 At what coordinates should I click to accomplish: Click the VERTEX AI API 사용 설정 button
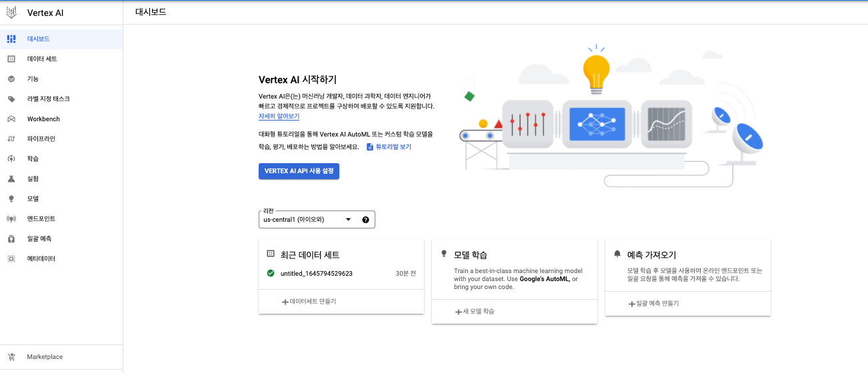coord(299,171)
